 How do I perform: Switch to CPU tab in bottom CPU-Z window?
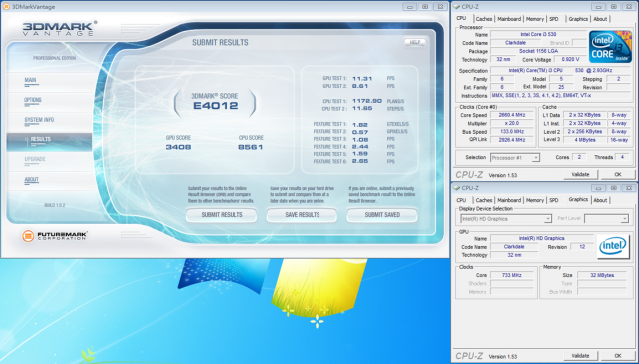(461, 200)
